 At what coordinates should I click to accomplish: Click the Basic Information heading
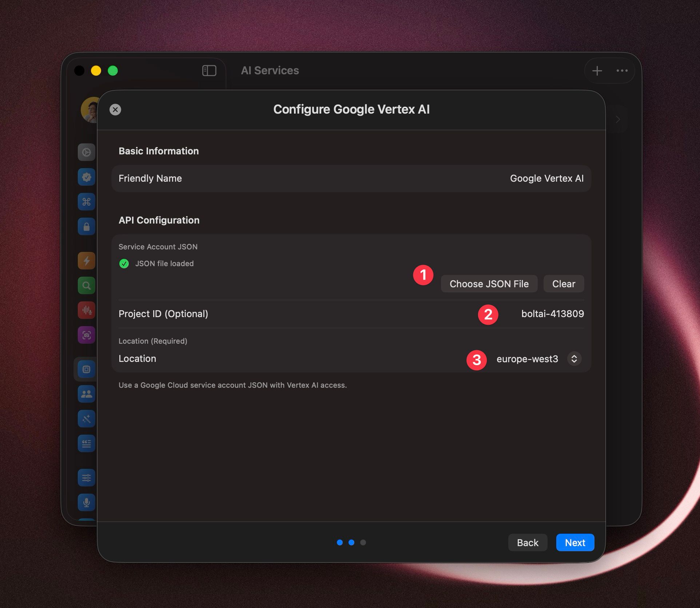click(x=159, y=151)
